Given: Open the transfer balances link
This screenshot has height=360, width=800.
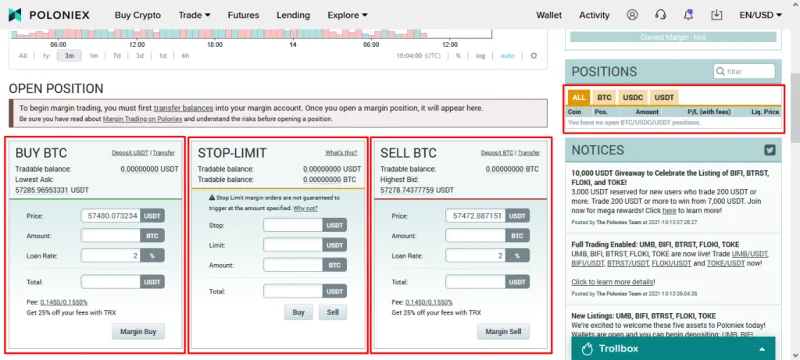Looking at the screenshot, I should 183,108.
